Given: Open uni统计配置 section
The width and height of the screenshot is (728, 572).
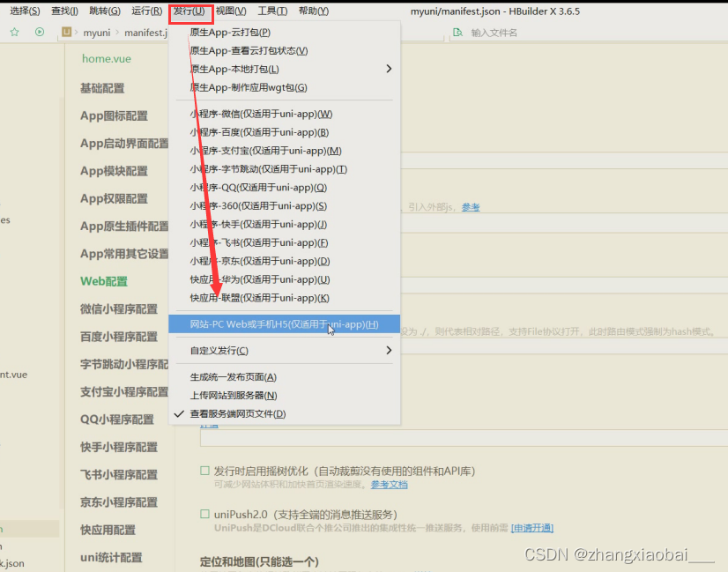Looking at the screenshot, I should (x=111, y=558).
